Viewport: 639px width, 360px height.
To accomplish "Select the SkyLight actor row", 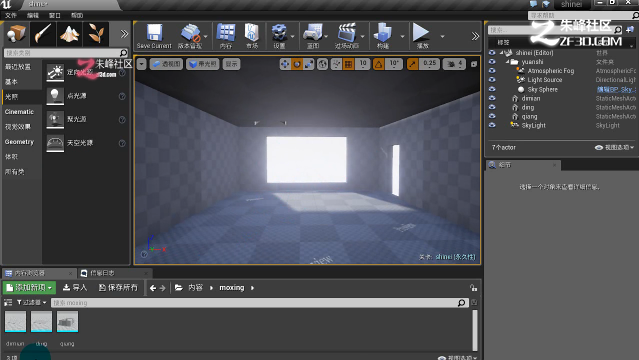I will pyautogui.click(x=562, y=126).
